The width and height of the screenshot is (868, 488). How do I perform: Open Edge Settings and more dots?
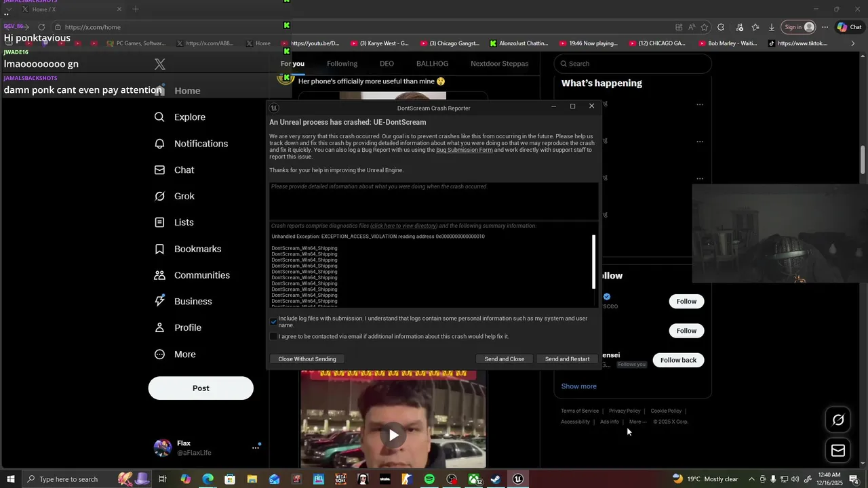click(825, 27)
